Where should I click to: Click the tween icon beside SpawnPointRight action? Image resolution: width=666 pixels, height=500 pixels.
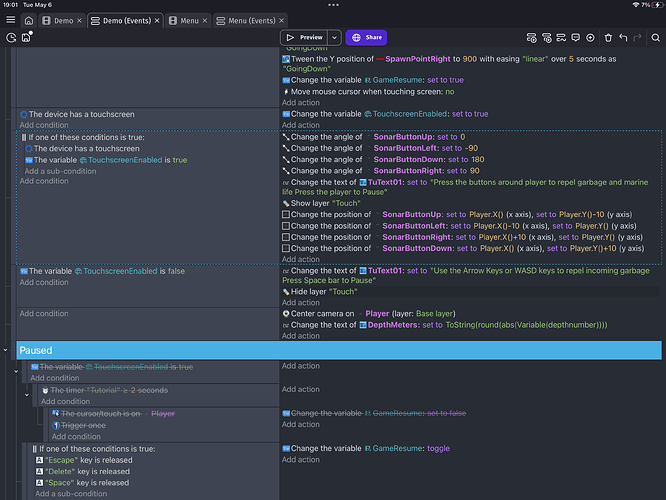click(286, 59)
